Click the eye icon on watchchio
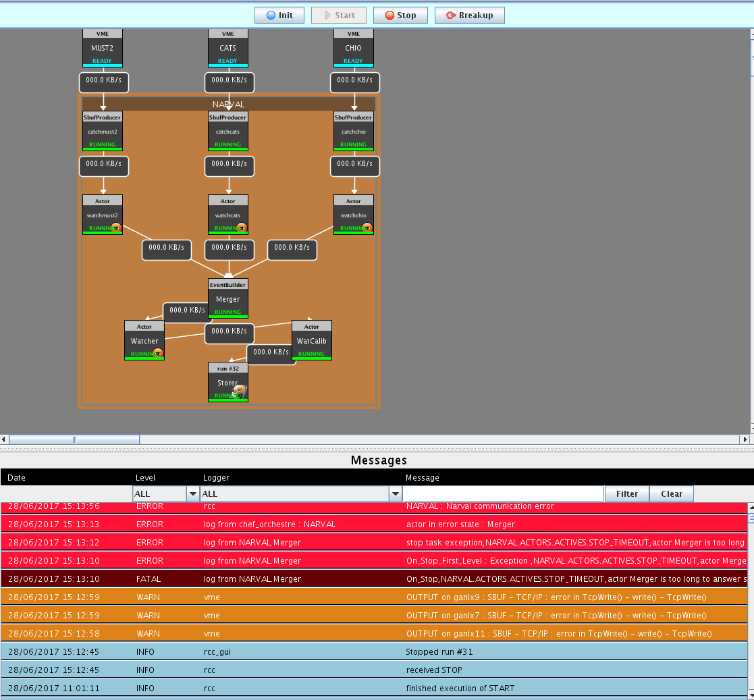Image resolution: width=754 pixels, height=700 pixels. (x=367, y=227)
